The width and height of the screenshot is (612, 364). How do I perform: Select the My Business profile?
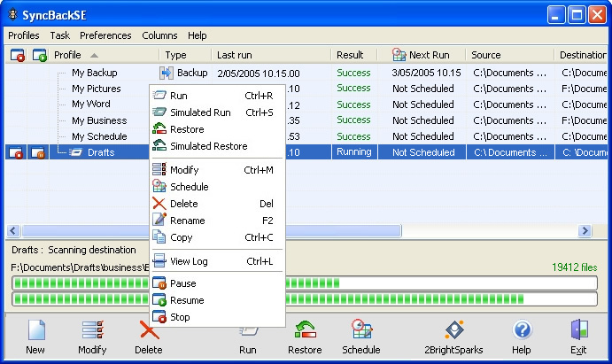pyautogui.click(x=99, y=120)
